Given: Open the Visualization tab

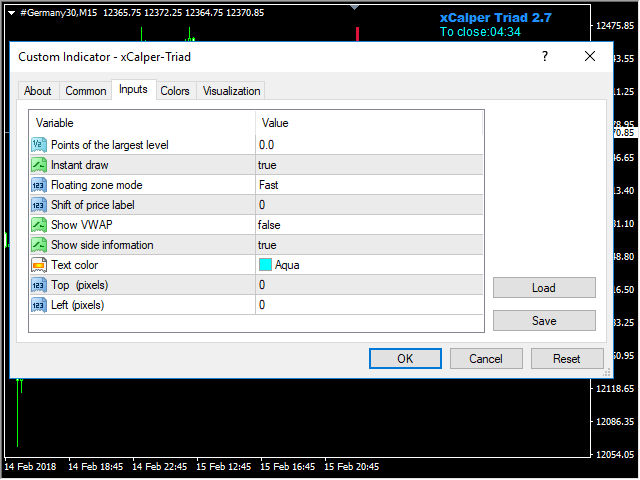Looking at the screenshot, I should 231,91.
